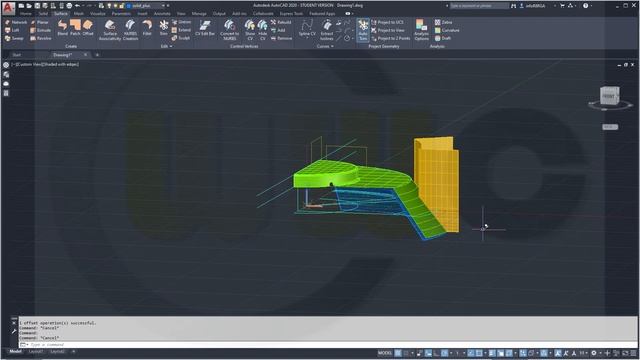Close the Drawing1 file tab
This screenshot has height=360, width=640.
click(85, 55)
